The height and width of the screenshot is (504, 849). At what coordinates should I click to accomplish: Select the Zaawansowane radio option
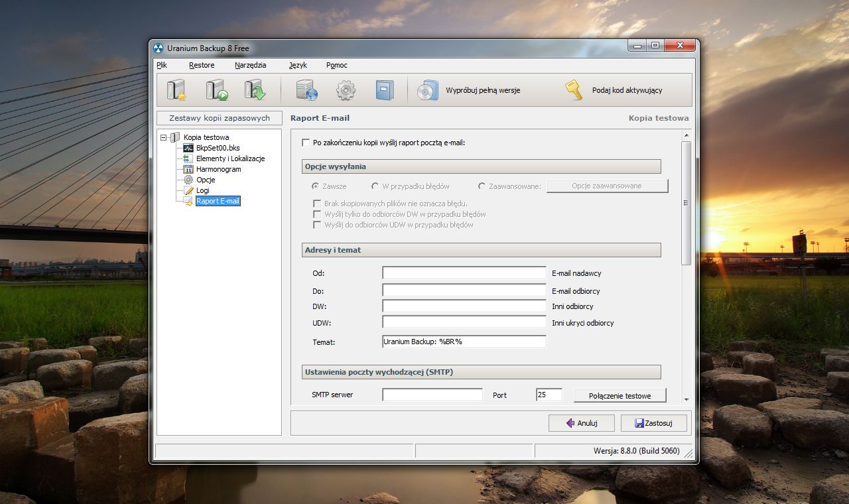point(482,186)
